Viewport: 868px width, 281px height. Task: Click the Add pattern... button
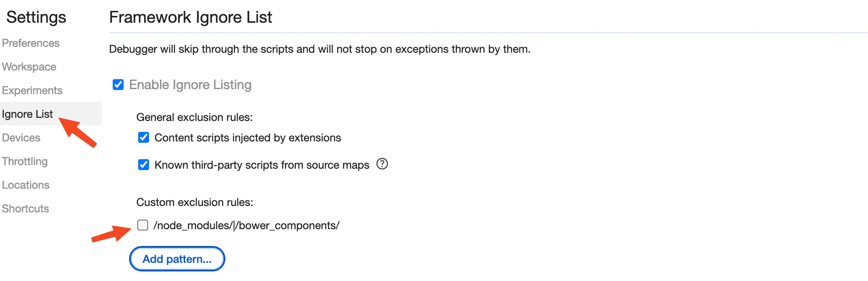coord(177,259)
